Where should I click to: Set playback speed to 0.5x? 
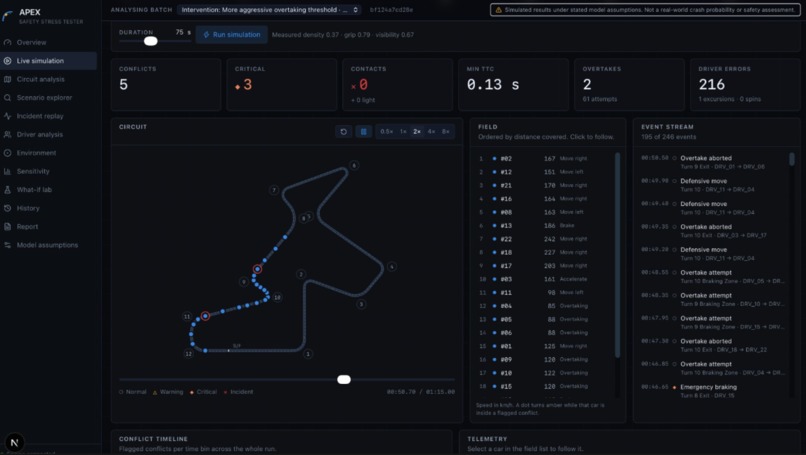tap(387, 132)
